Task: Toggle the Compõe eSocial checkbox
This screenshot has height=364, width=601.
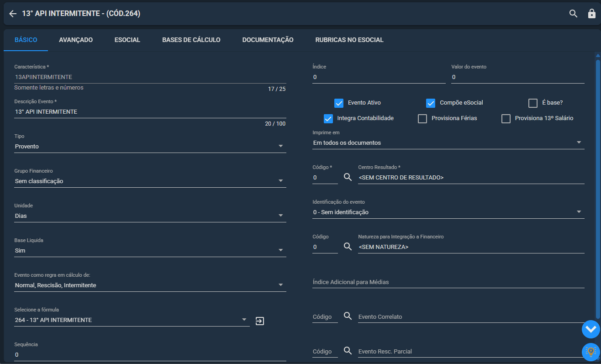Action: coord(431,103)
